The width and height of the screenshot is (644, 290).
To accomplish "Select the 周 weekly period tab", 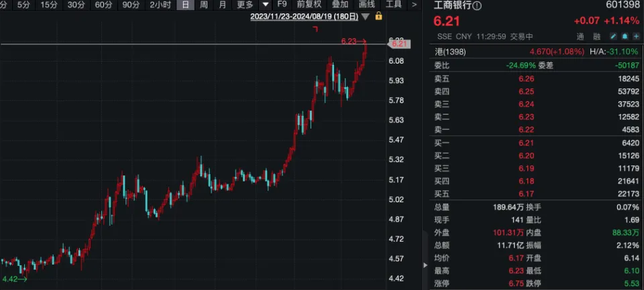I will [x=204, y=5].
